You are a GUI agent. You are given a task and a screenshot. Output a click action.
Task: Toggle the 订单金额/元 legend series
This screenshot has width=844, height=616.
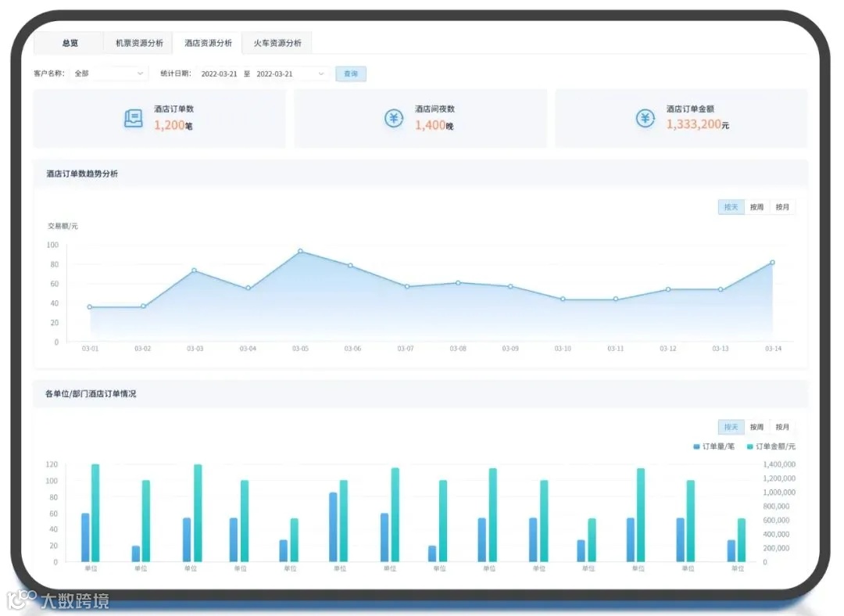point(771,446)
